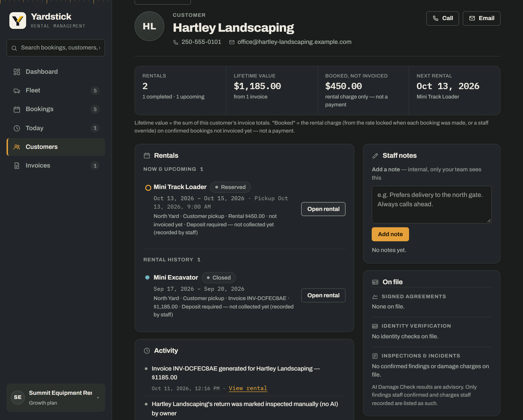Click the Email button

tap(481, 18)
